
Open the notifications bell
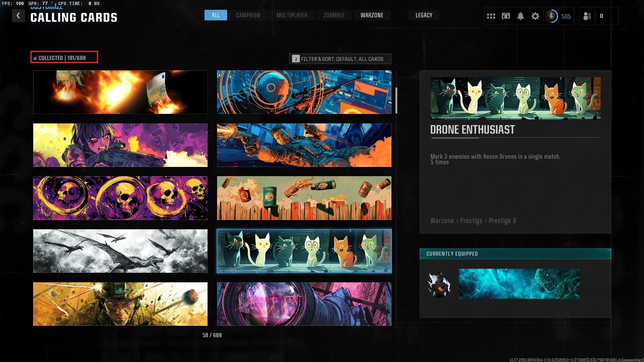520,16
